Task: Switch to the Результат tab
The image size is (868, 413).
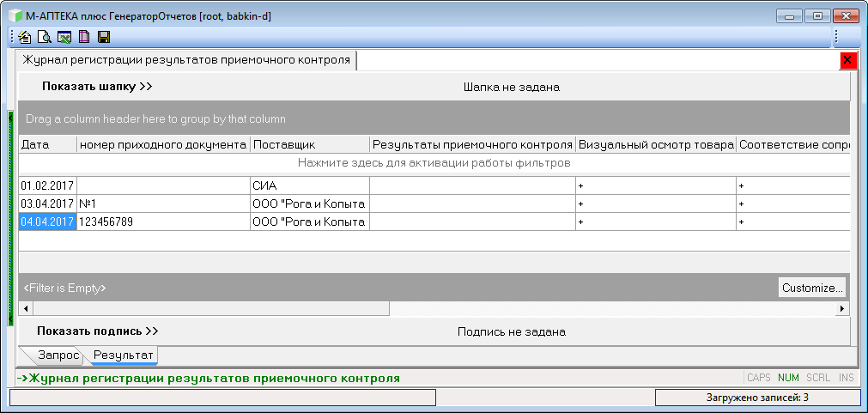Action: point(124,355)
